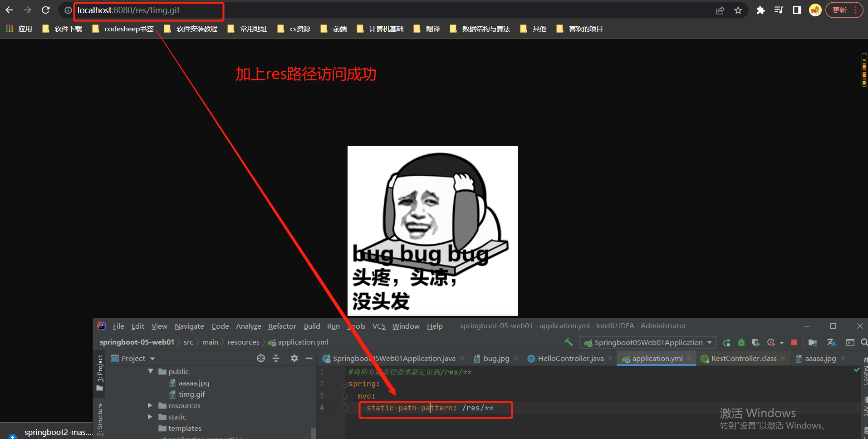Click the resources breadcrumb in navigation bar

243,342
